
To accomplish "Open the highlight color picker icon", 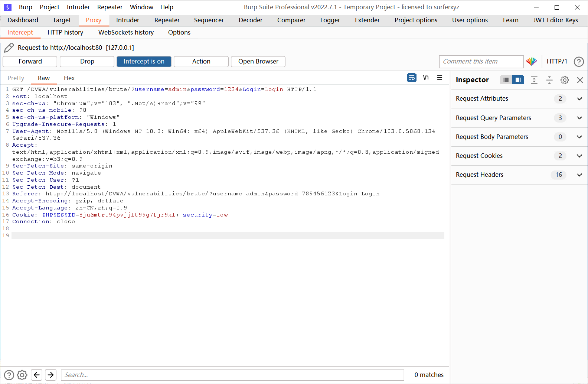I will pyautogui.click(x=532, y=62).
